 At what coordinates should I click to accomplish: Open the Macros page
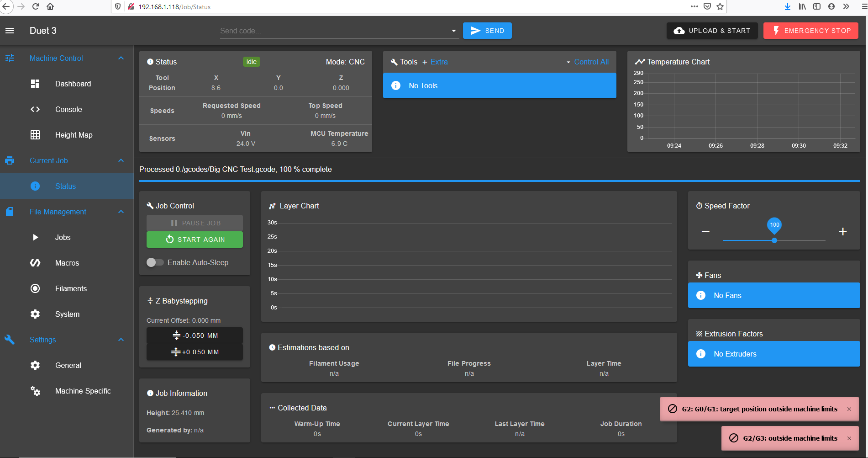pos(67,263)
